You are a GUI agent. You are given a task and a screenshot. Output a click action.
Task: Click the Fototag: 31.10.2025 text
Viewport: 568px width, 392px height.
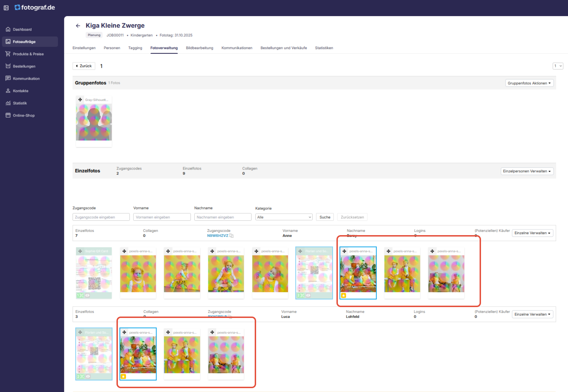click(x=176, y=35)
